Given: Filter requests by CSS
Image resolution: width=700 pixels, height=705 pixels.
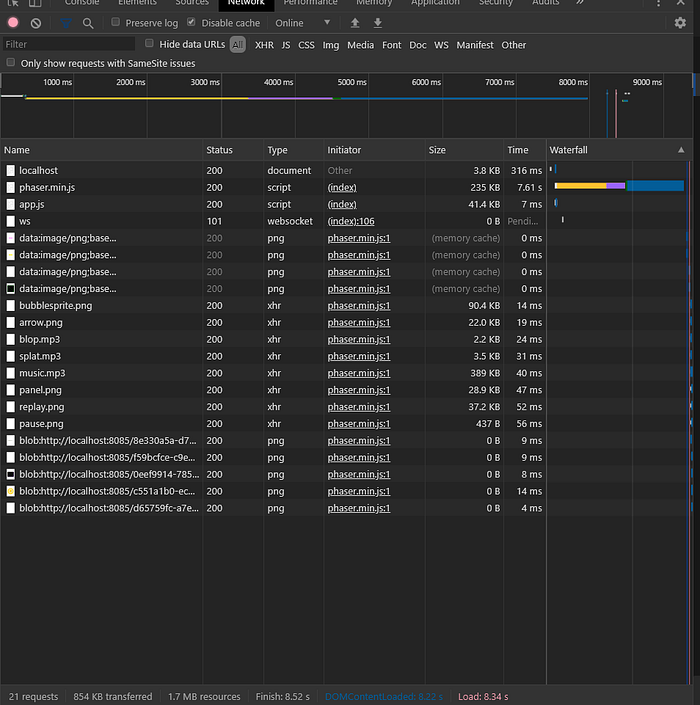Looking at the screenshot, I should pos(306,45).
